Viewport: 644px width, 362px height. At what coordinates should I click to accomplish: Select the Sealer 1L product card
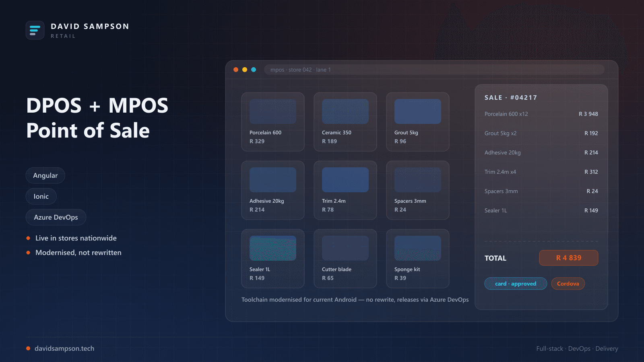point(273,259)
